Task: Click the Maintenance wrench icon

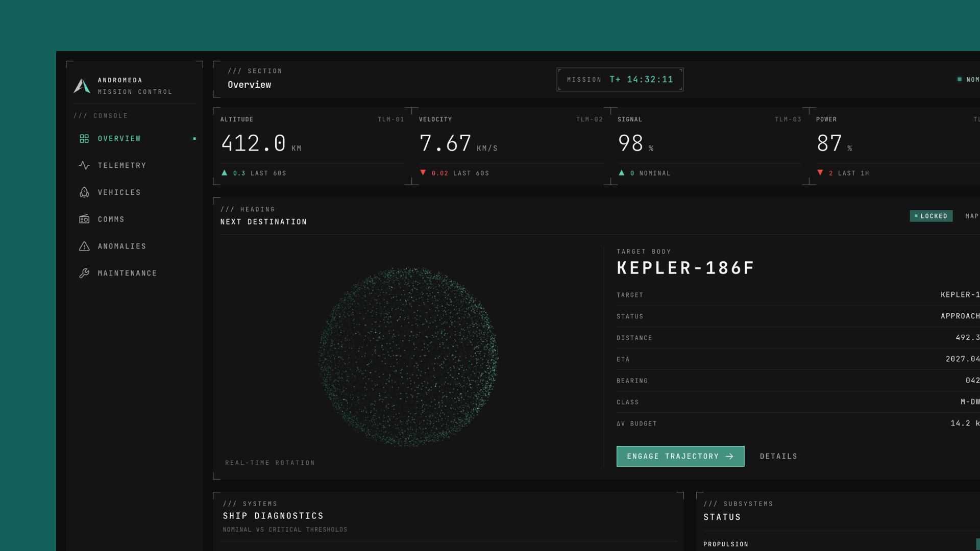Action: pyautogui.click(x=84, y=273)
